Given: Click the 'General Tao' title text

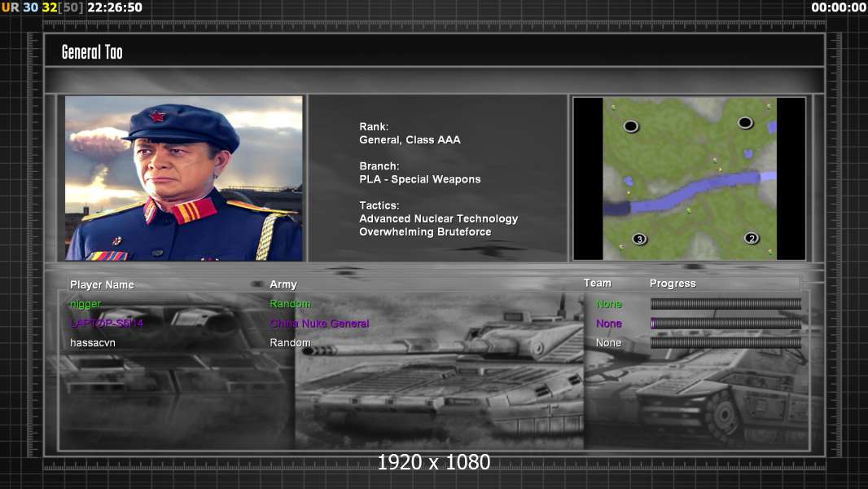Looking at the screenshot, I should tap(92, 52).
